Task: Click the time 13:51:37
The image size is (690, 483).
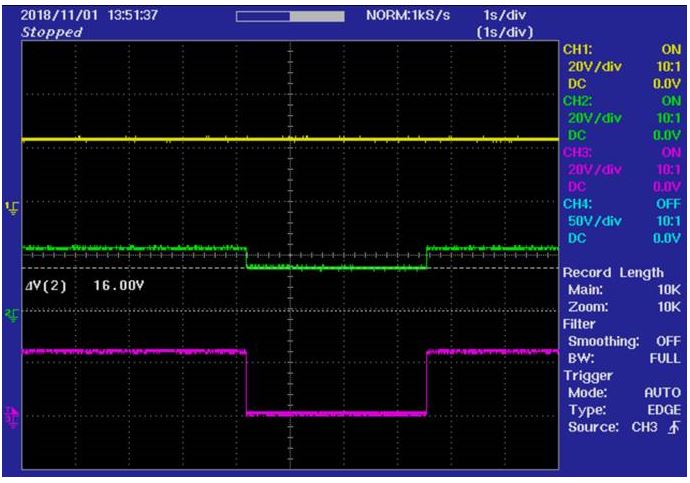Action: 132,15
